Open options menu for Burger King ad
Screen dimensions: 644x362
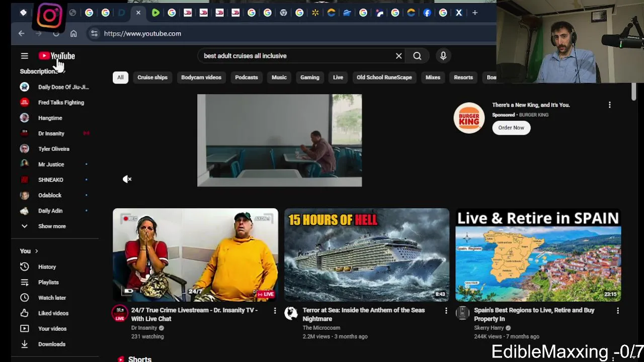pyautogui.click(x=609, y=105)
